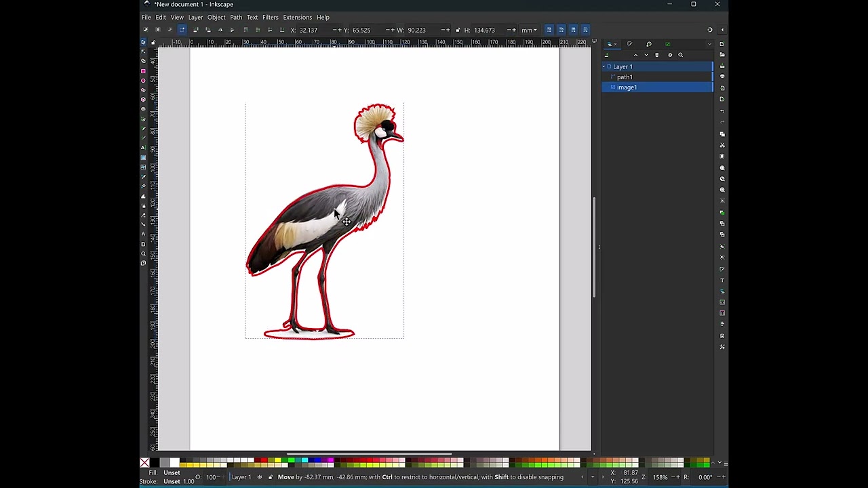This screenshot has height=488, width=868.
Task: Raise selection to top
Action: point(245,30)
